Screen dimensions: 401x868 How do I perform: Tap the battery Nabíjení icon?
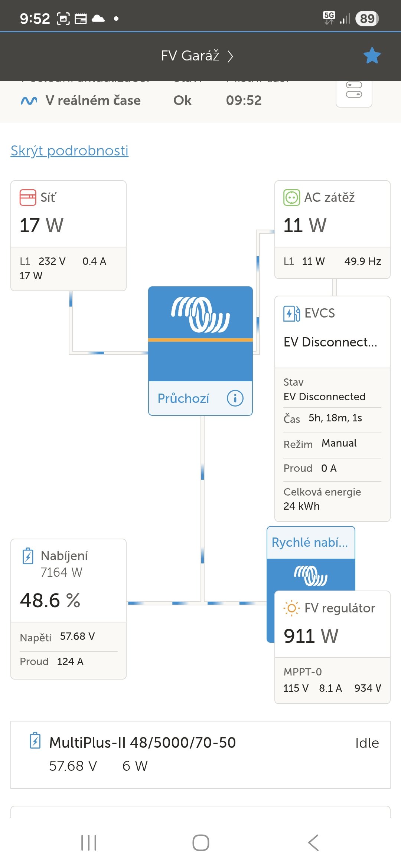[x=28, y=556]
